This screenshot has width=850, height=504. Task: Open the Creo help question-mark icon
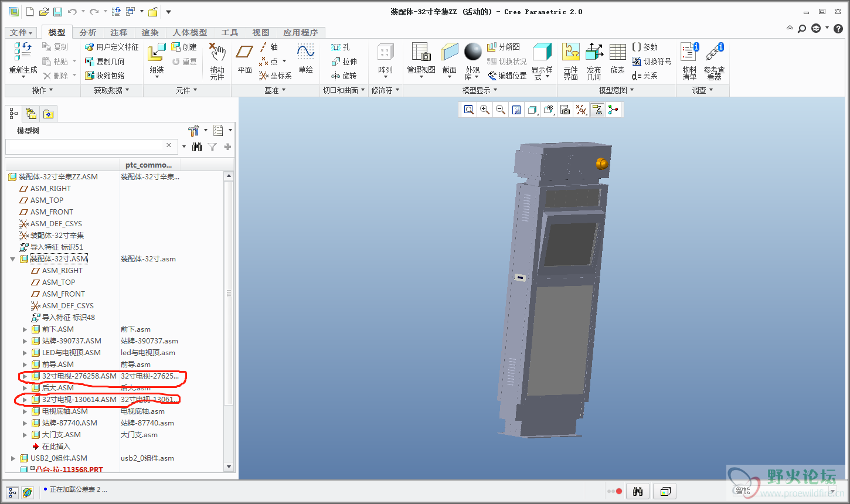(838, 28)
